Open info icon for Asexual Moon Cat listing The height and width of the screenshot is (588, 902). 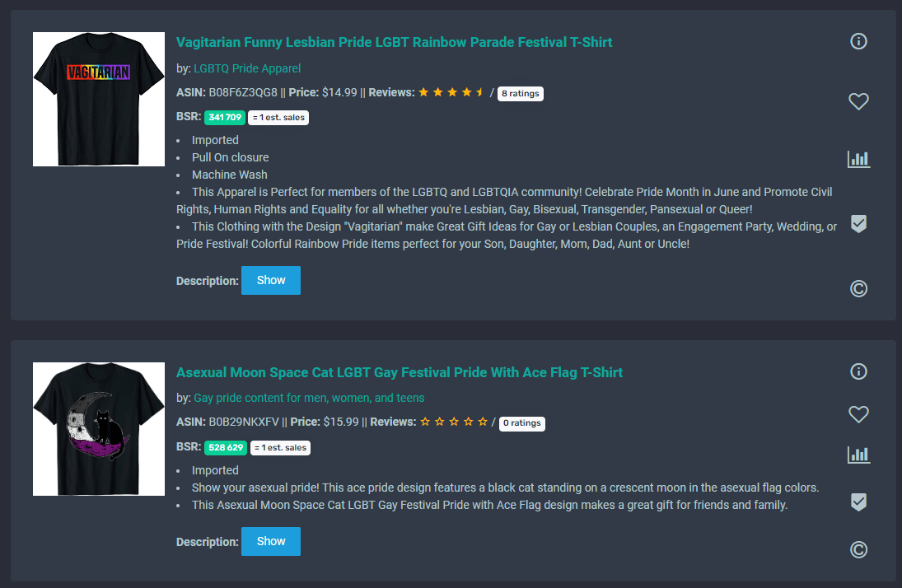[858, 371]
